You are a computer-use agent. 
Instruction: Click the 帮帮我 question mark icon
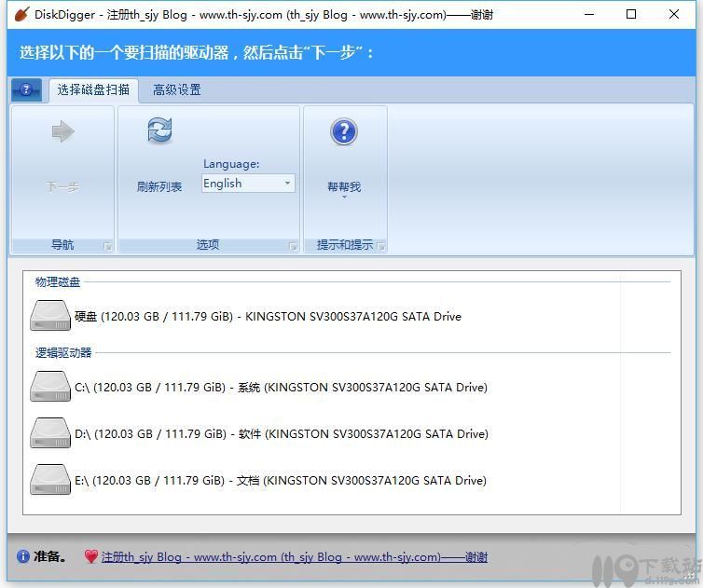[x=344, y=131]
